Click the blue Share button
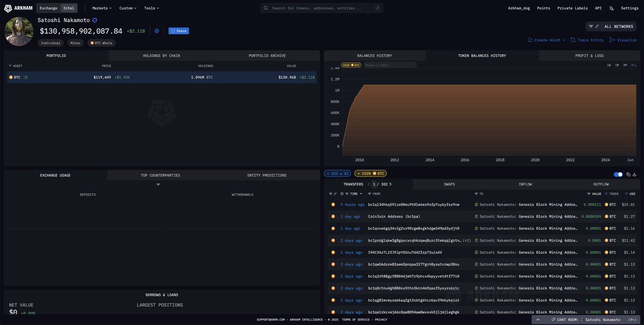Viewport: 644px width, 325px height. (x=179, y=31)
